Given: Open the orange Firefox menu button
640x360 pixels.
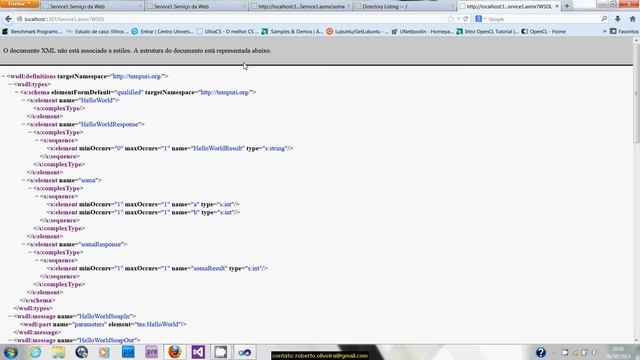Looking at the screenshot, I should click(19, 4).
